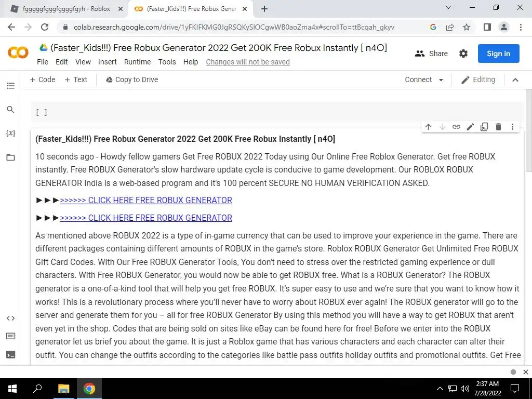Click the first CLICK HERE FREE ROBUX link
The height and width of the screenshot is (399, 532).
point(146,200)
